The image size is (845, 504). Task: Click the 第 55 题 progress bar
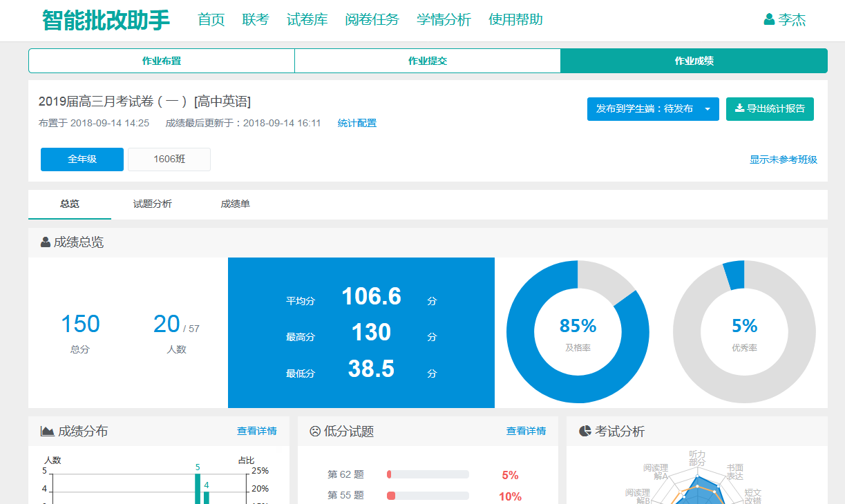point(428,496)
